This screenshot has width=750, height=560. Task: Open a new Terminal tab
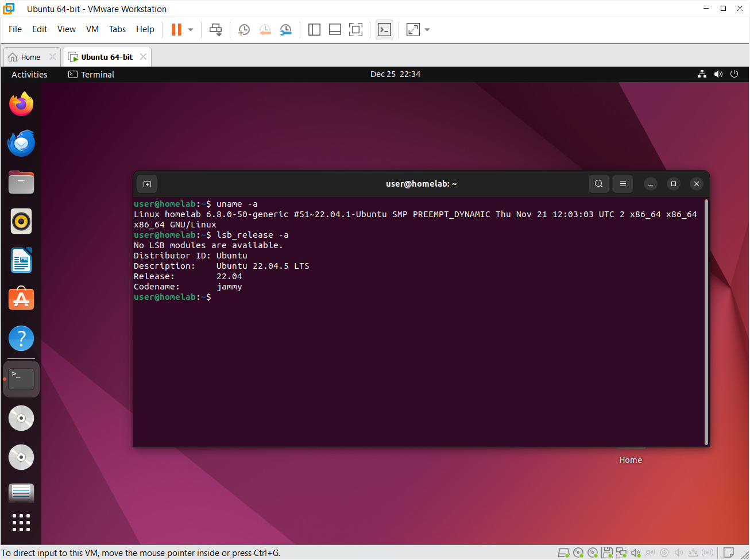coord(147,184)
